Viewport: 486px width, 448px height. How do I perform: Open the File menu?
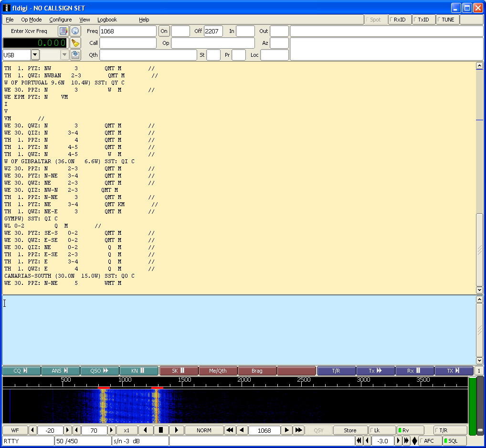(10, 20)
